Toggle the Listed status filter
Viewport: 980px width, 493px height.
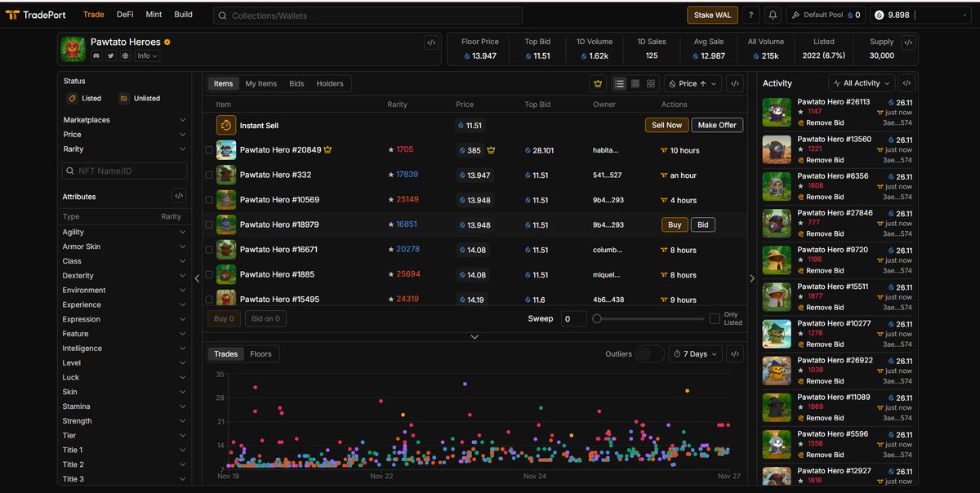[84, 98]
